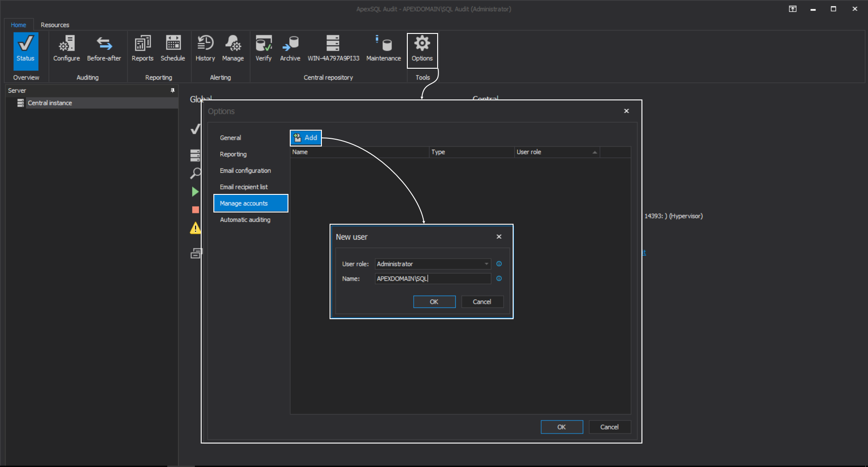
Task: Sort by User role column header
Action: point(557,152)
